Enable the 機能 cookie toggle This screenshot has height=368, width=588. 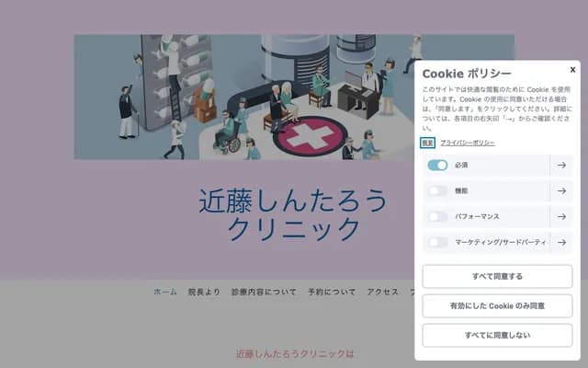coord(437,190)
